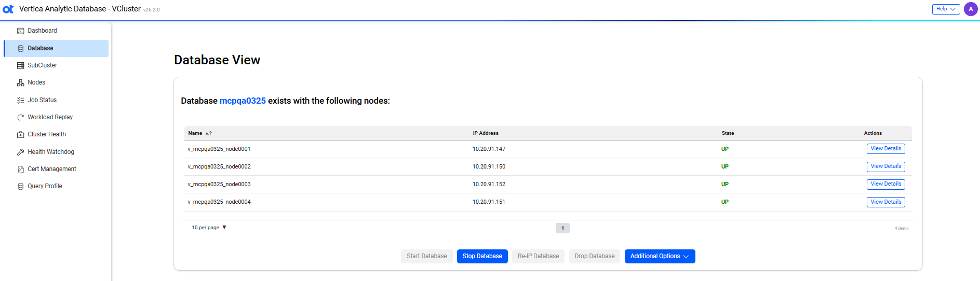
Task: Open Workload Replay page
Action: 56,117
